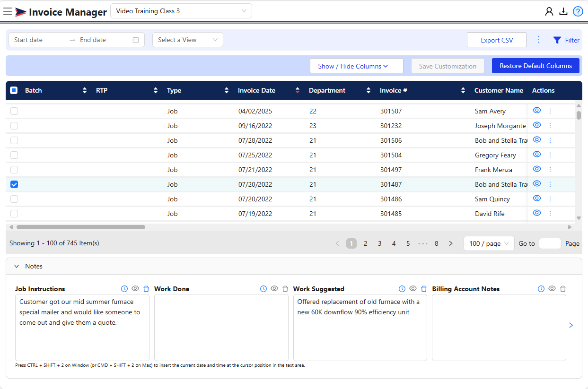The height and width of the screenshot is (389, 588).
Task: Check the row for invoice 301232
Action: tap(14, 126)
